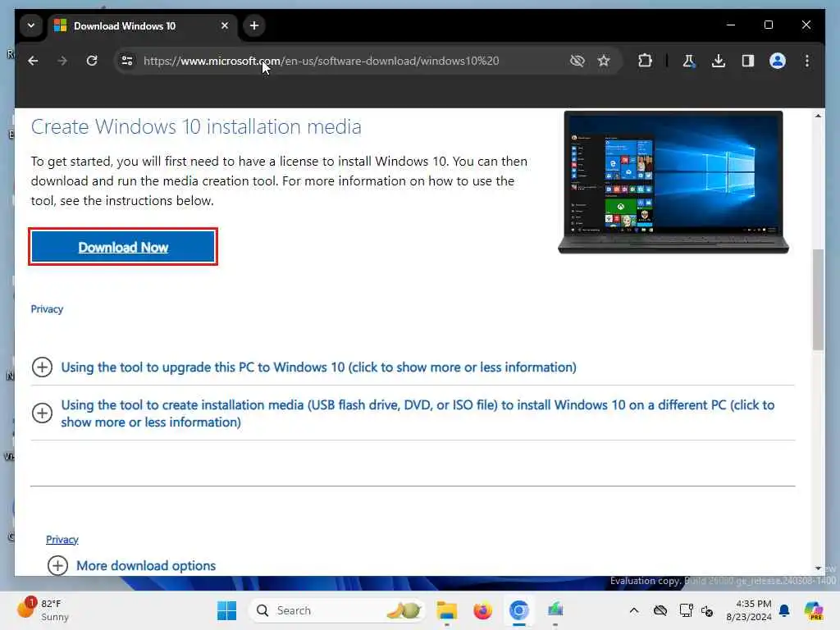Open the profile avatar menu
The image size is (840, 630).
point(778,61)
